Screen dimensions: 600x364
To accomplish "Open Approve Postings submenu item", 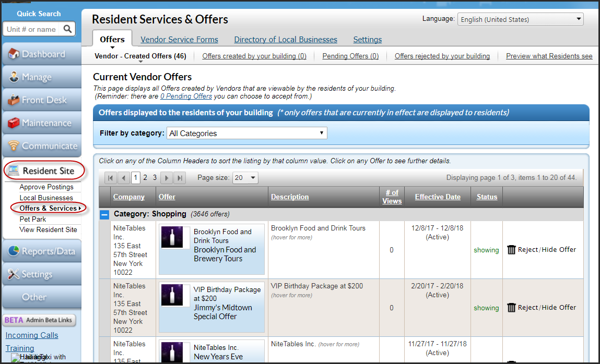I will point(46,187).
